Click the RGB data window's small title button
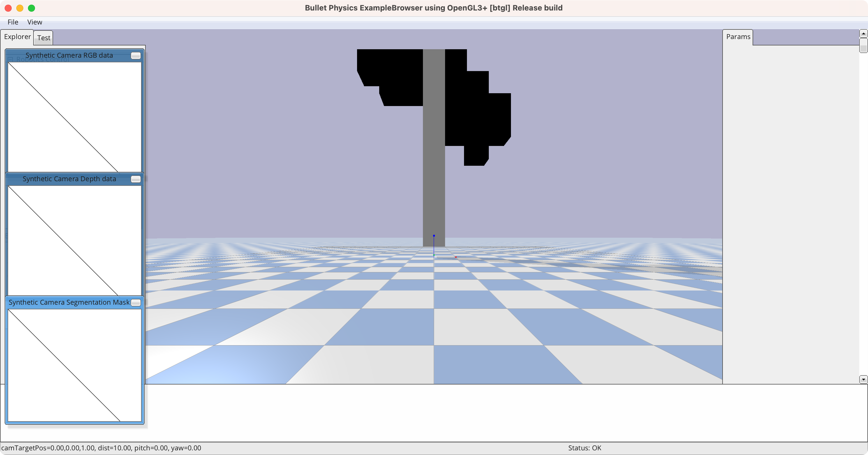 [x=136, y=56]
